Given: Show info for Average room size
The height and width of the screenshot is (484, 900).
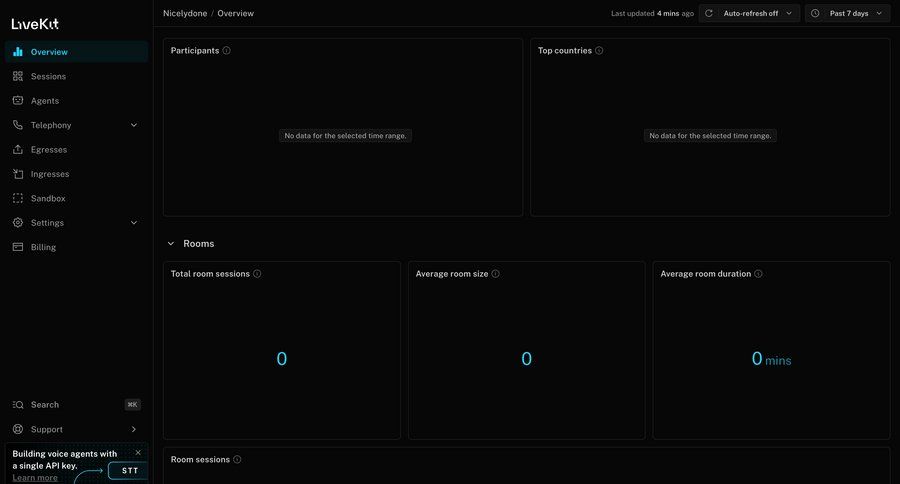Looking at the screenshot, I should pos(495,274).
